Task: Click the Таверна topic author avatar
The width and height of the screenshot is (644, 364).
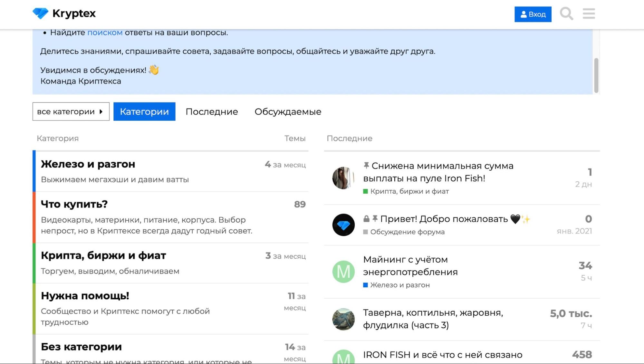Action: pyautogui.click(x=343, y=319)
